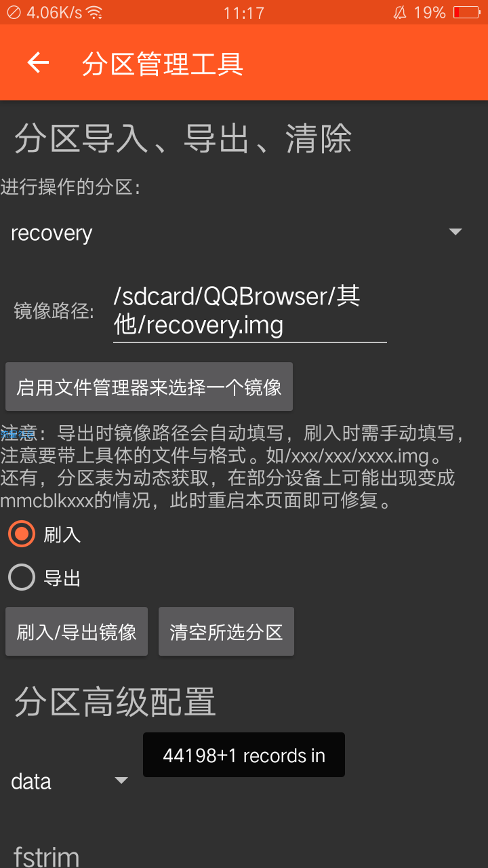
Task: Click the 刷入/导出镜像 button
Action: (77, 632)
